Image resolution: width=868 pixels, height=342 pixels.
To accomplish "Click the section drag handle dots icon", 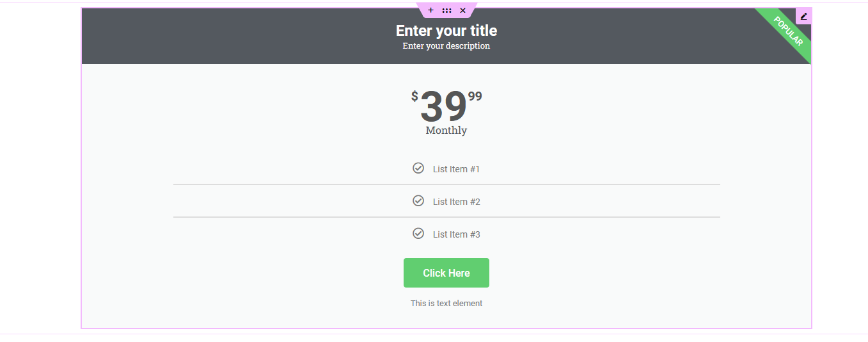I will [446, 10].
